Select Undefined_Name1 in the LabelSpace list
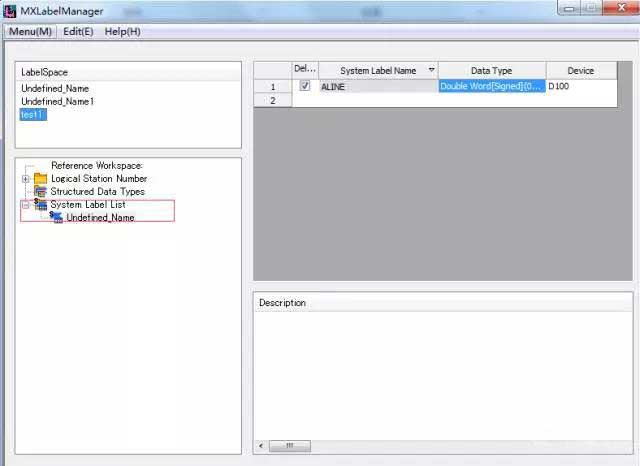The width and height of the screenshot is (640, 466). pos(57,102)
